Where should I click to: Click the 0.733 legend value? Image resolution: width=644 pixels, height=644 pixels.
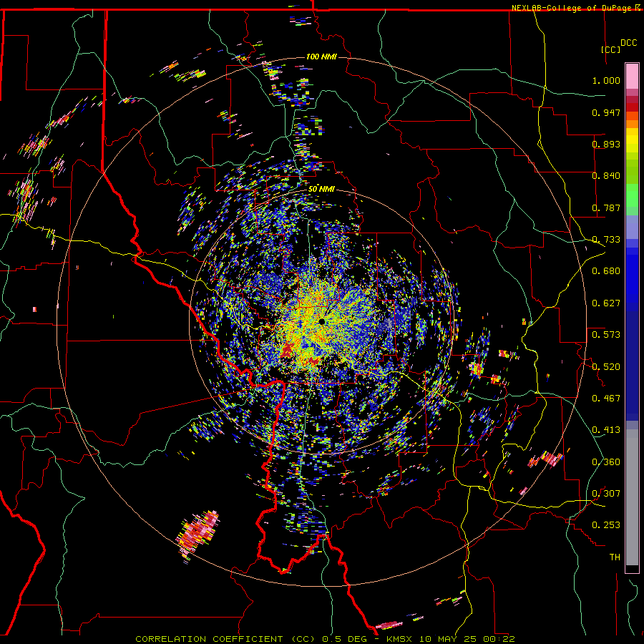tap(606, 240)
